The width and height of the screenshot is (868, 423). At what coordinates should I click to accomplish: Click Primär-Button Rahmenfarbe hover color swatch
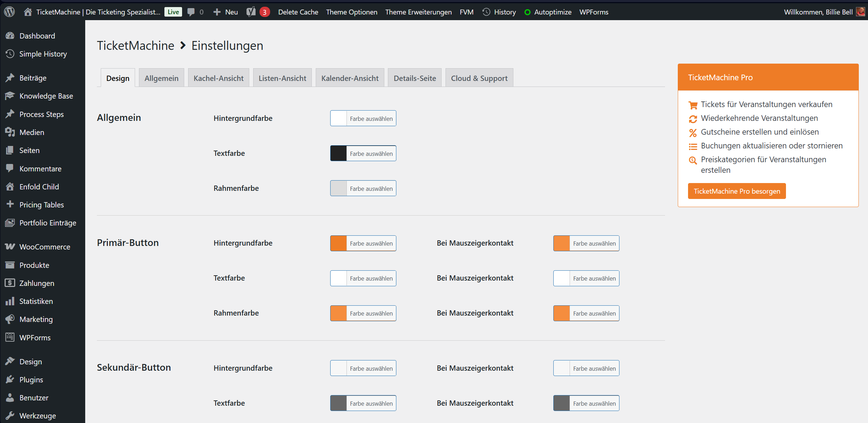pyautogui.click(x=561, y=313)
